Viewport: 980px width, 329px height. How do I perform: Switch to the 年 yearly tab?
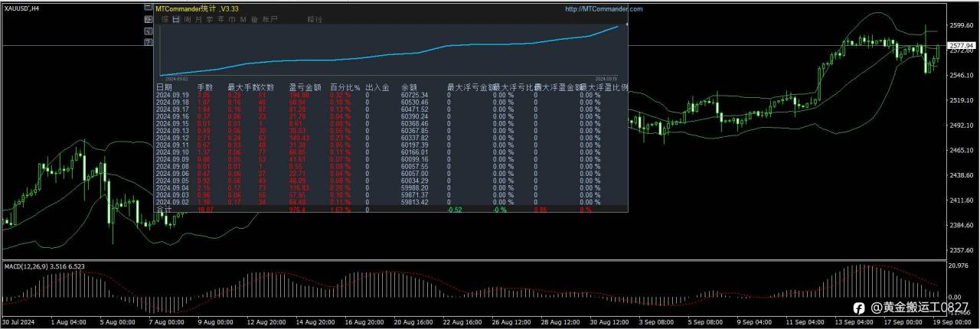220,19
